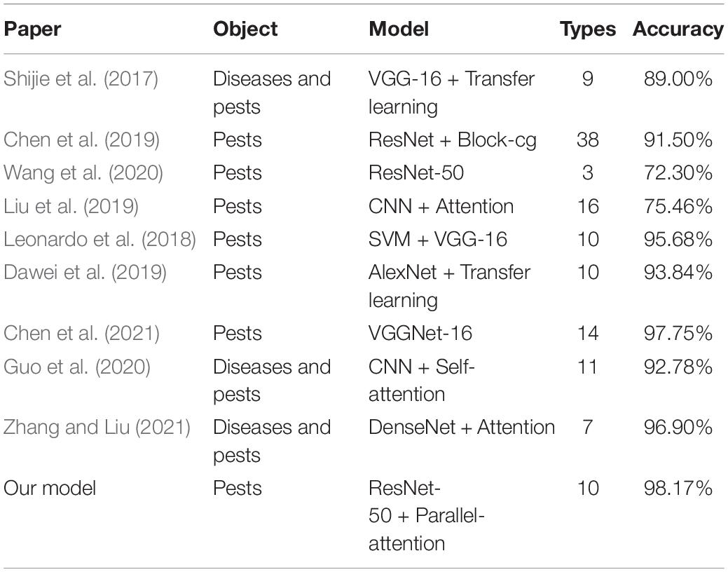Select the Accuracy column header

click(x=678, y=29)
